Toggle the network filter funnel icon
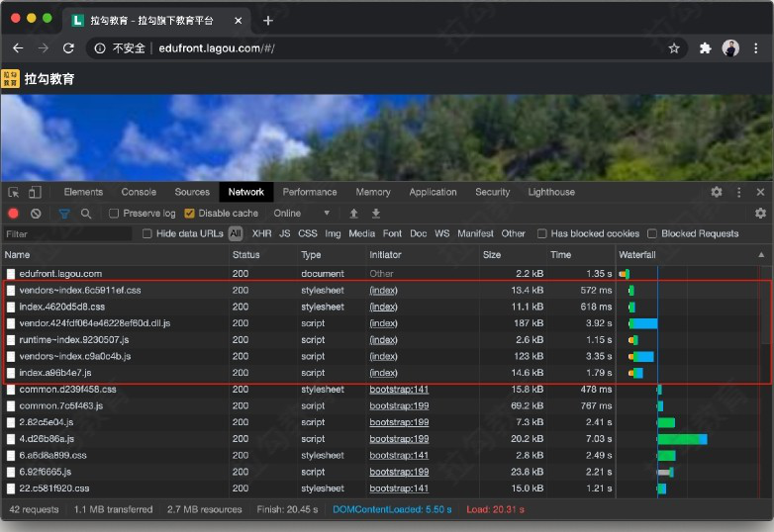Viewport: 774px width, 532px height. [64, 214]
